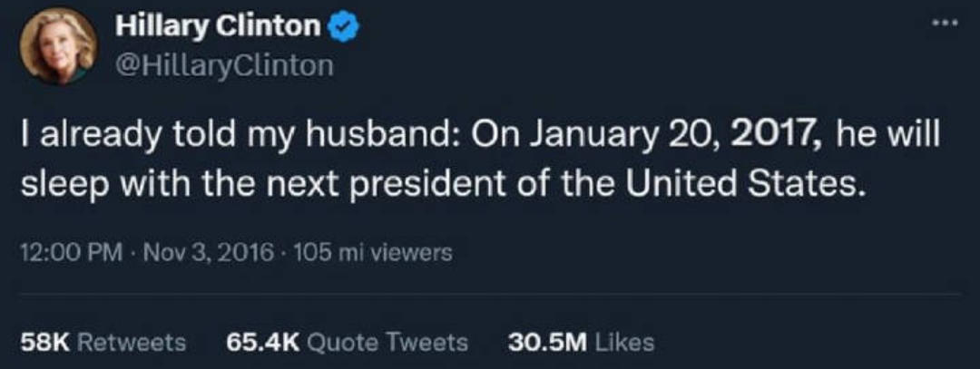Show the 58K Retweets list
Image resolution: width=980 pixels, height=369 pixels.
click(x=103, y=342)
